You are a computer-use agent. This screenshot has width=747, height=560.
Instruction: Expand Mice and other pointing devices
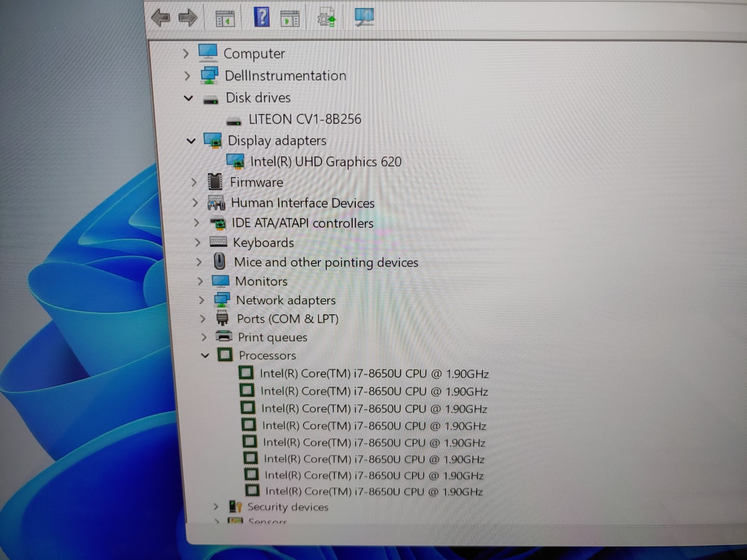[199, 262]
